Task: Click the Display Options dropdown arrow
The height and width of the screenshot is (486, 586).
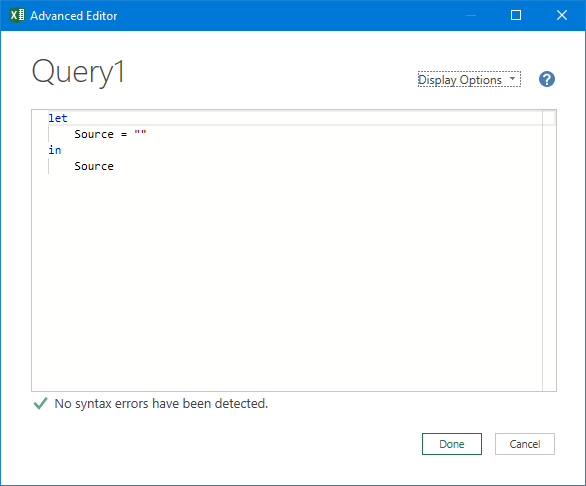Action: pos(512,79)
